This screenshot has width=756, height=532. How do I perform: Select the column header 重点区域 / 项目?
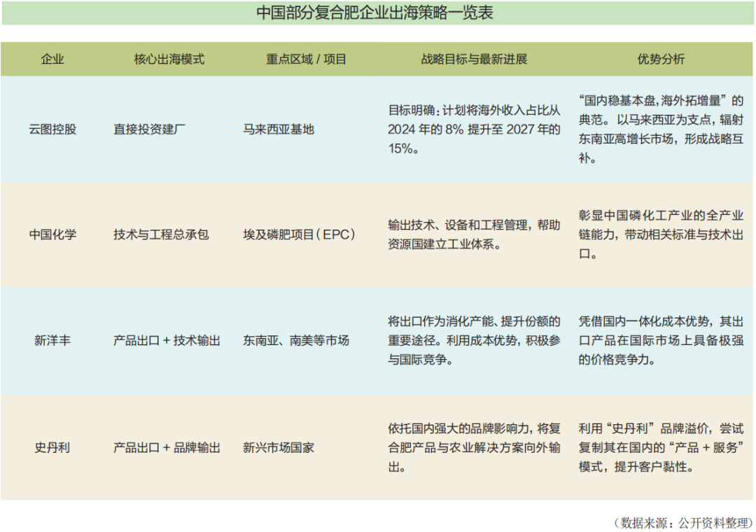(306, 59)
